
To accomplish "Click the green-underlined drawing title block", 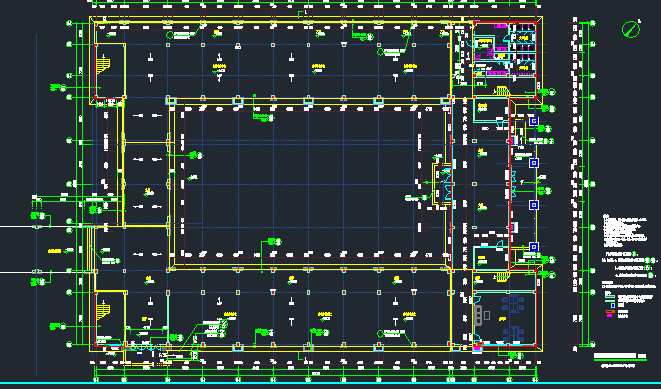I will click(x=620, y=357).
